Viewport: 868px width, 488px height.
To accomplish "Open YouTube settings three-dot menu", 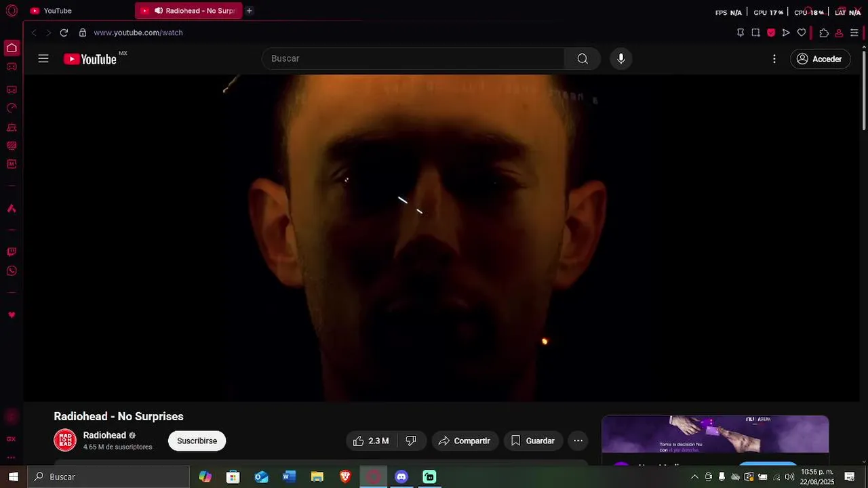I will point(774,59).
